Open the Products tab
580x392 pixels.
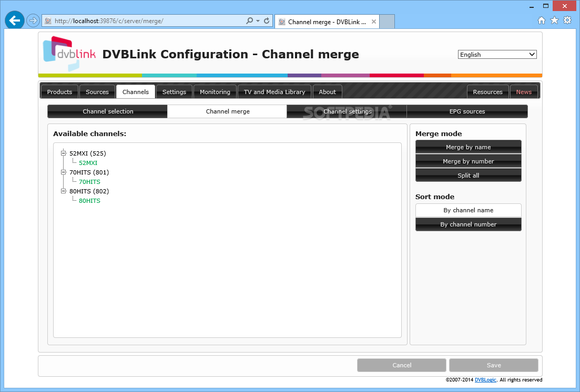[59, 92]
